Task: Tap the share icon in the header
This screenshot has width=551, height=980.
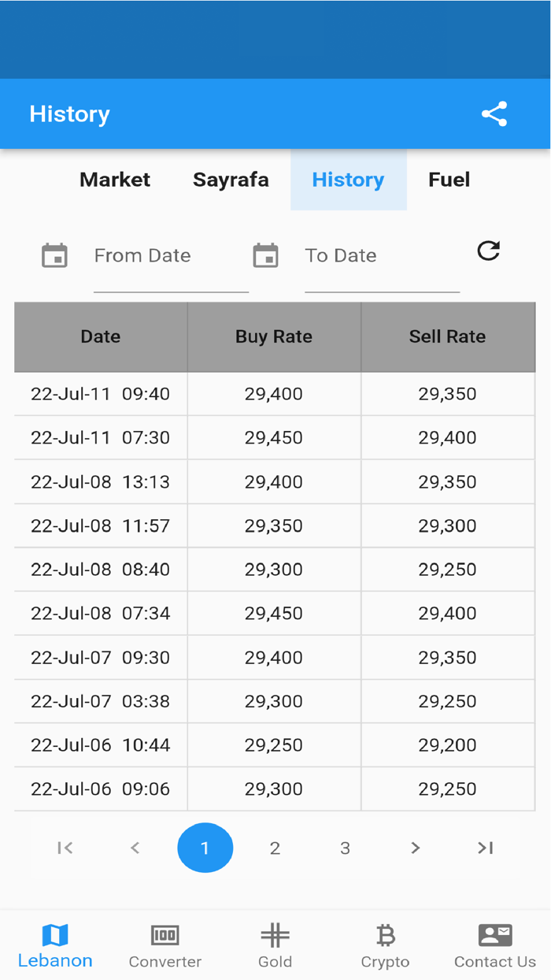Action: [x=494, y=113]
